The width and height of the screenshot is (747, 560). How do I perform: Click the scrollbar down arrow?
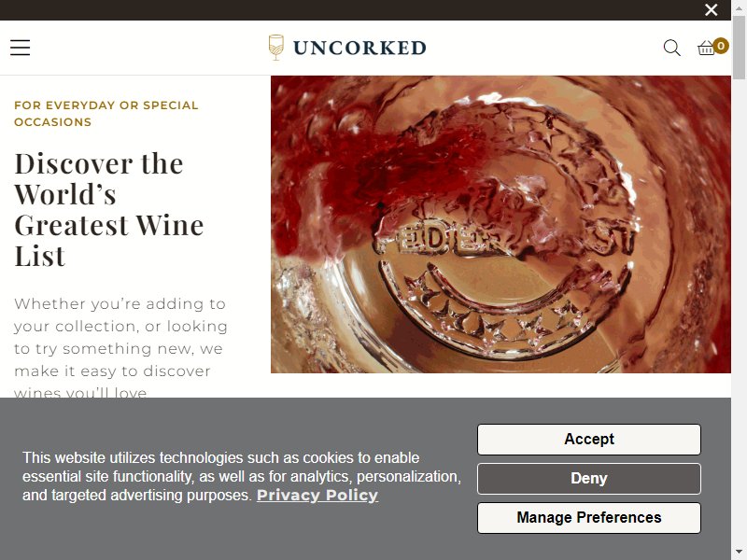[739, 552]
